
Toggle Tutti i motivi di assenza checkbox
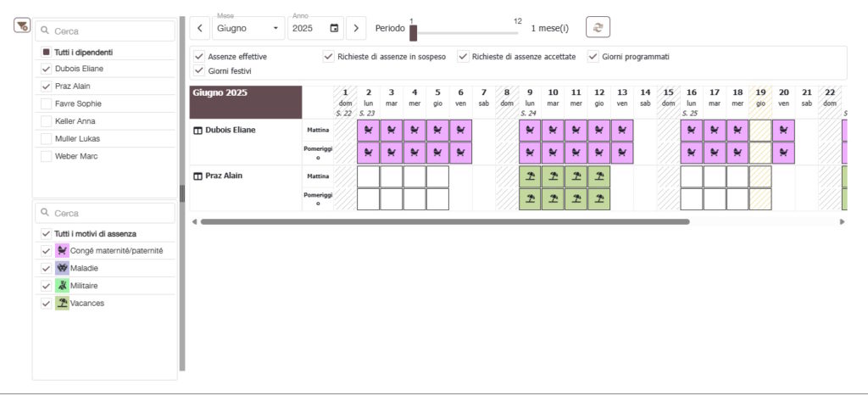coord(46,234)
